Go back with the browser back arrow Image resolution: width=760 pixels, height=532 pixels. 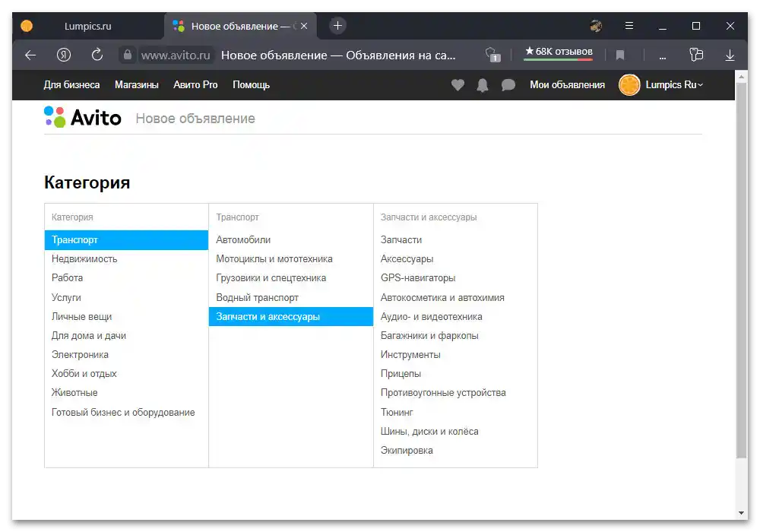click(30, 55)
